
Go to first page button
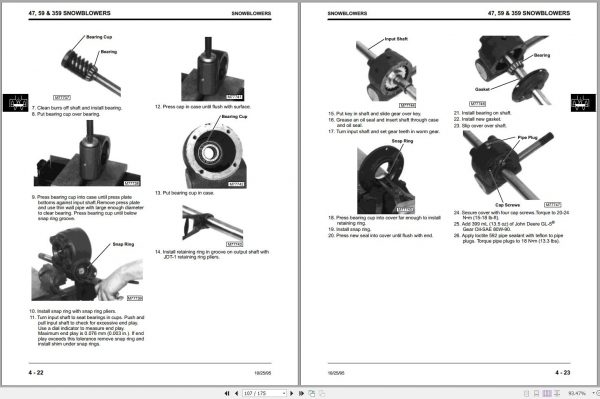[227, 393]
